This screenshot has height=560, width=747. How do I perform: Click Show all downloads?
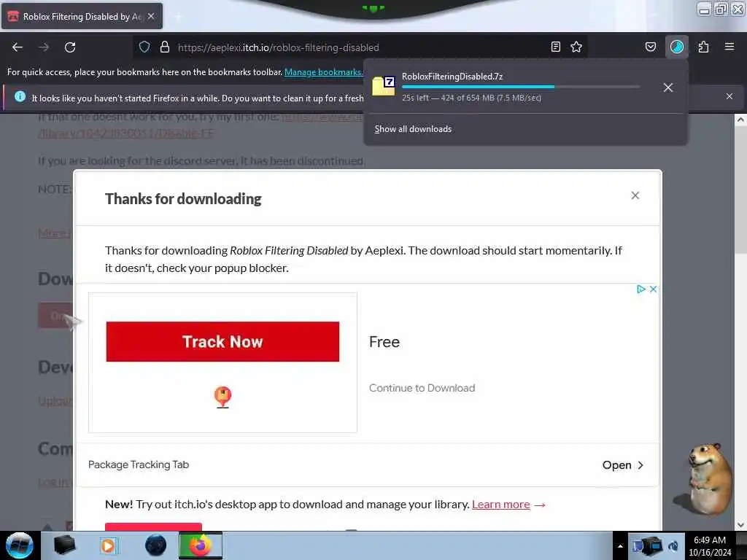413,129
